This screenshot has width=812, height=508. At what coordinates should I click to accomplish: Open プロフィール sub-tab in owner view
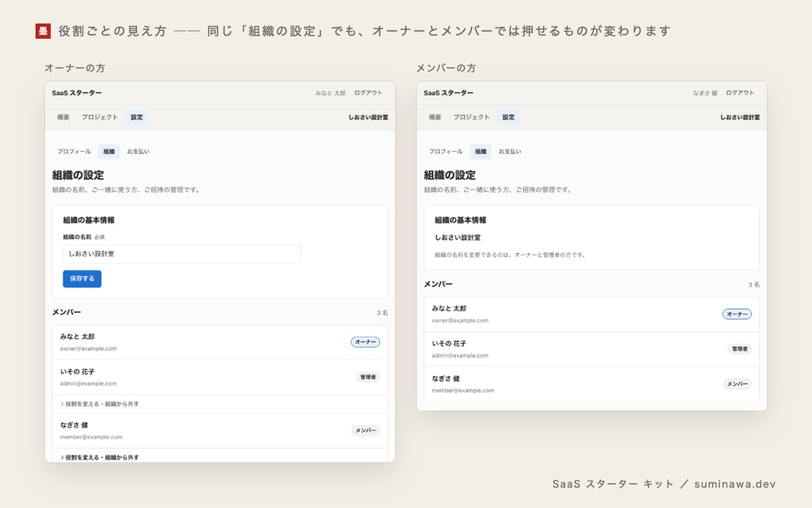(x=74, y=152)
